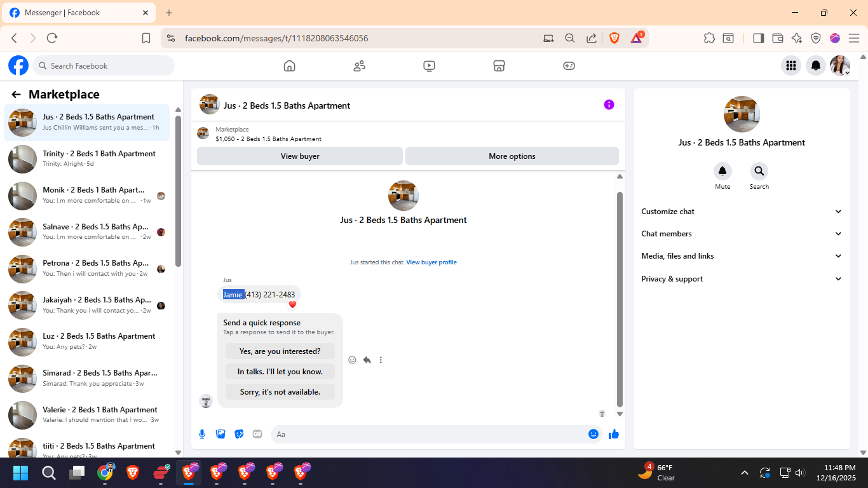Open a new browser tab
The width and height of the screenshot is (868, 488).
coord(169,13)
